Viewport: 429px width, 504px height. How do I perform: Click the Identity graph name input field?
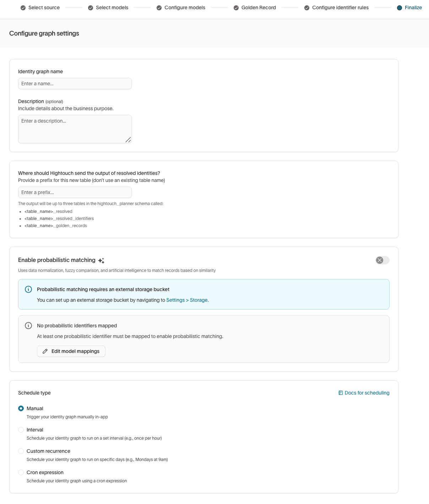click(75, 84)
